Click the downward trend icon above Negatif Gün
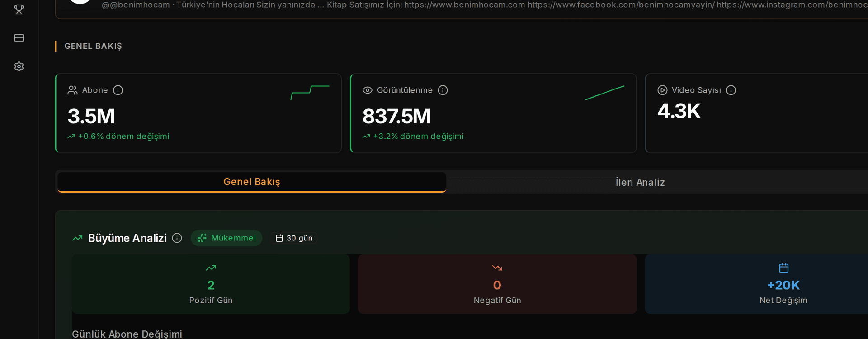The image size is (868, 339). coord(497,268)
